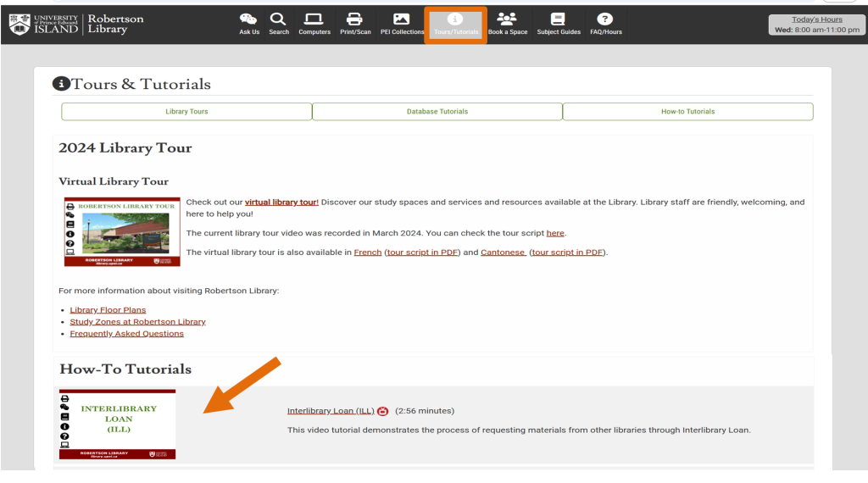Screen dimensions: 868x483
Task: Click the Interlibrary Loan (ILL) thumbnail
Action: pos(117,425)
